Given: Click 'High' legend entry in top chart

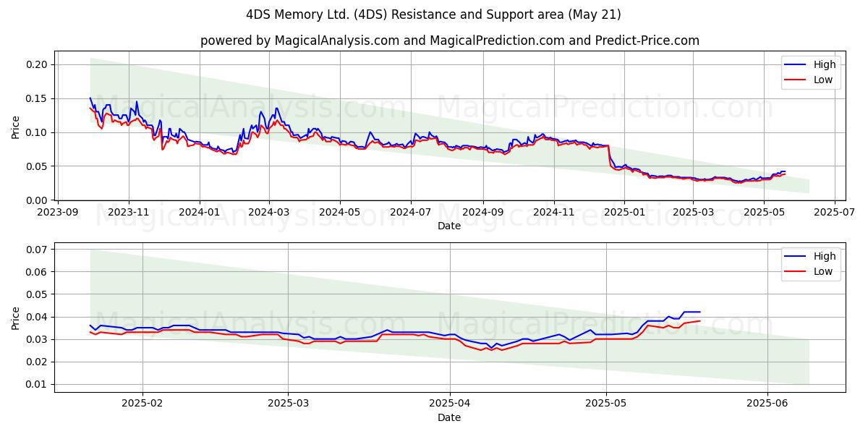Looking at the screenshot, I should tap(824, 64).
